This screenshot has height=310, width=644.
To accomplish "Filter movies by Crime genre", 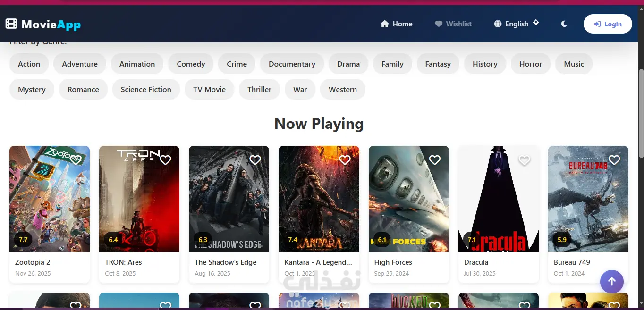I will (237, 64).
